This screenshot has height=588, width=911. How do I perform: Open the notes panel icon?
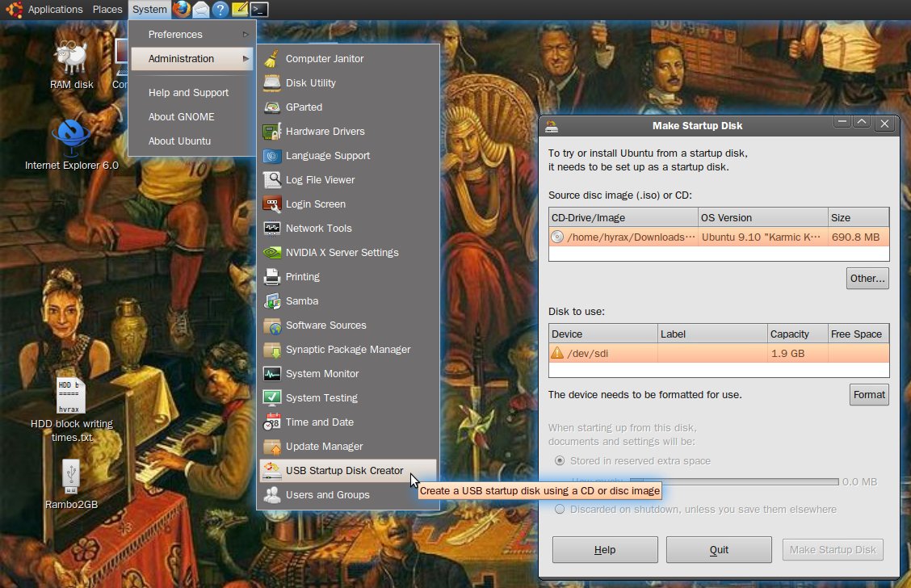(x=239, y=10)
